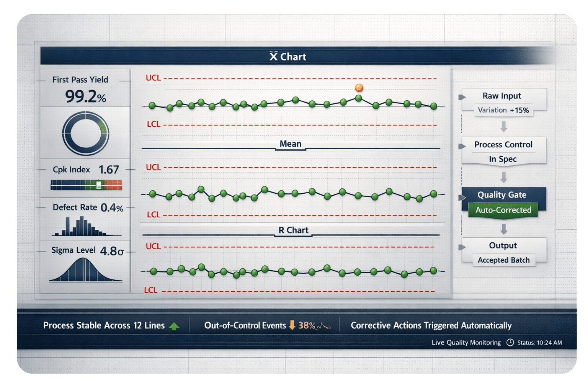The image size is (588, 392).
Task: Click the Variation +15% text
Action: click(x=503, y=110)
